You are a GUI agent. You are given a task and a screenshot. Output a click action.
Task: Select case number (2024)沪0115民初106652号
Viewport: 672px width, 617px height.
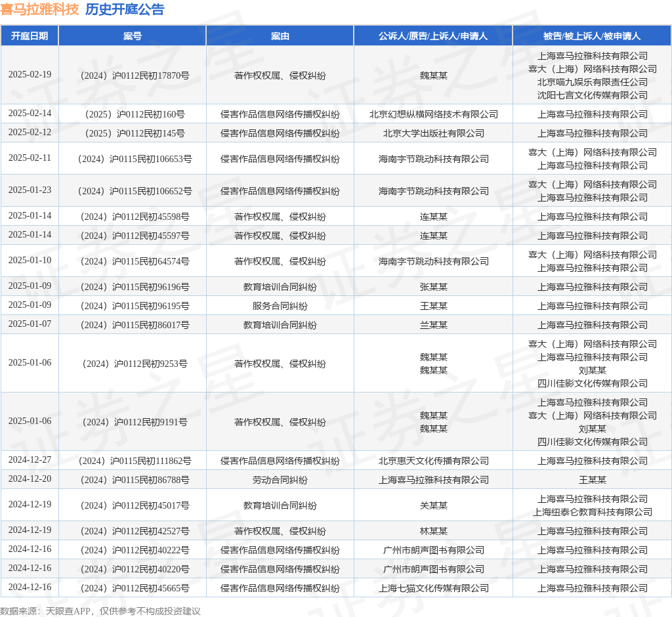135,191
